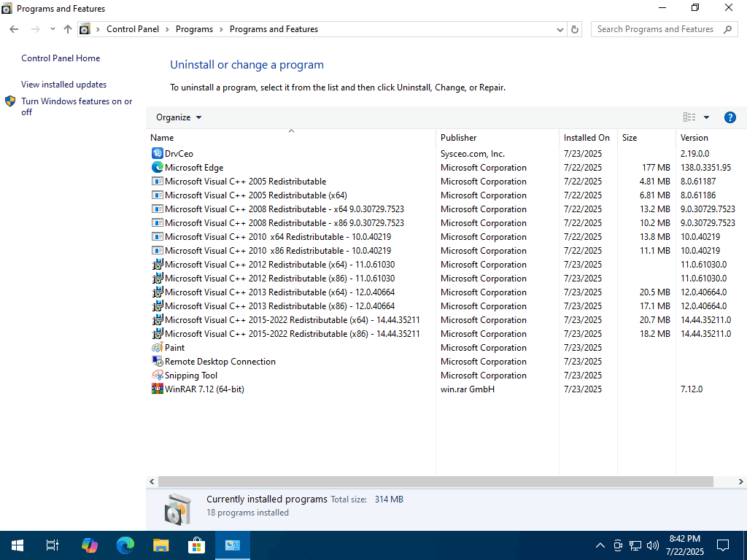Go up one level with up arrow
747x560 pixels.
pos(68,29)
